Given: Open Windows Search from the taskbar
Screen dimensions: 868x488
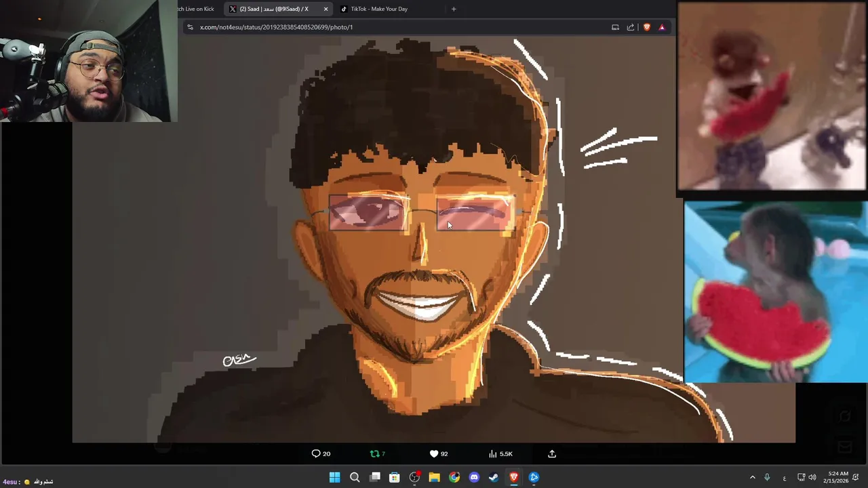Looking at the screenshot, I should (355, 477).
